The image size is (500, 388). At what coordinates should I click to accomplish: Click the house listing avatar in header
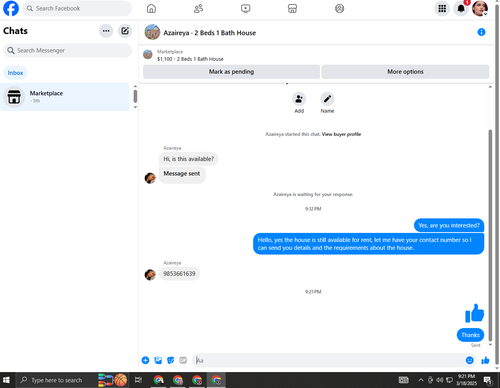[x=152, y=32]
